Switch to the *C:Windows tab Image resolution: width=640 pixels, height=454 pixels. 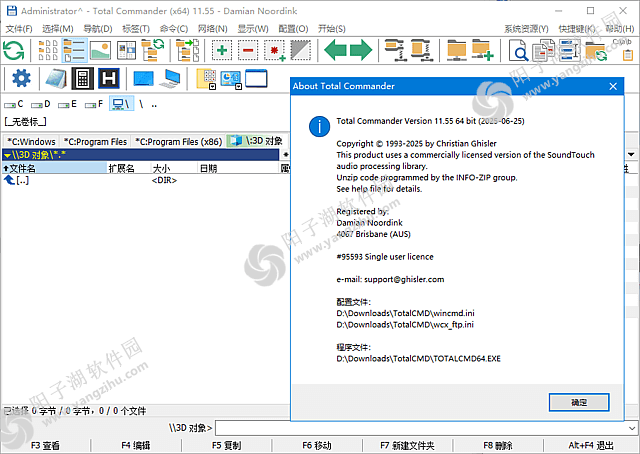pyautogui.click(x=31, y=141)
